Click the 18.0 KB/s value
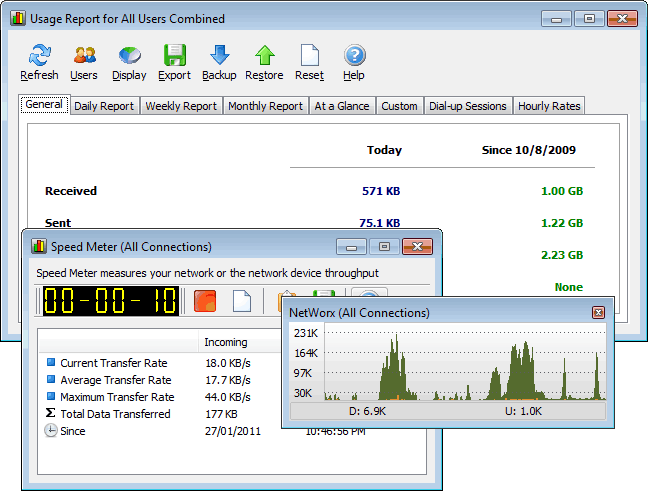648x491 pixels. click(228, 363)
